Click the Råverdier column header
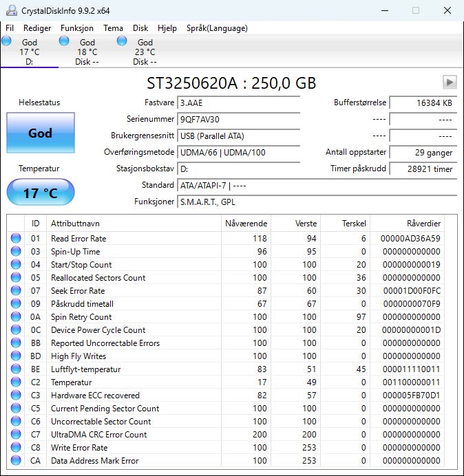464x476 pixels. click(x=407, y=224)
